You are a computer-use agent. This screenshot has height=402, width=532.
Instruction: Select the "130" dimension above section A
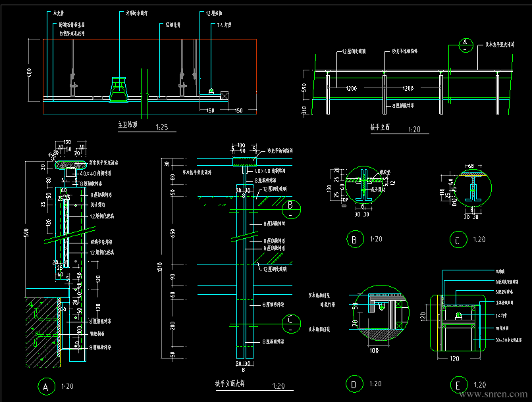(x=67, y=142)
